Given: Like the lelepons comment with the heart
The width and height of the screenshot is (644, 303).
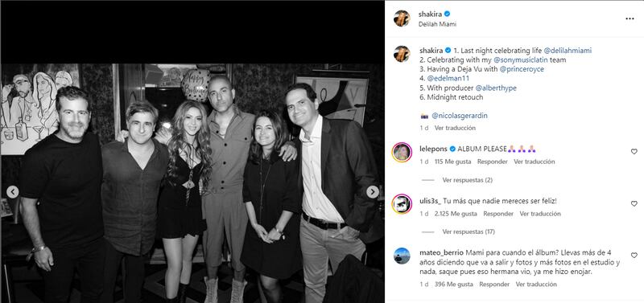Looking at the screenshot, I should [x=634, y=152].
